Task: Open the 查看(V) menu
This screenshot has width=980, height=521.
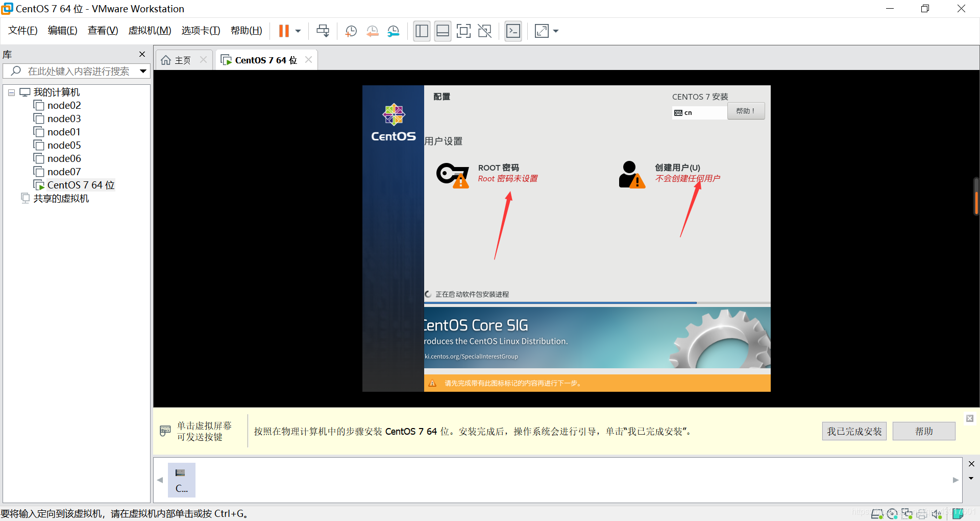Action: (x=103, y=31)
